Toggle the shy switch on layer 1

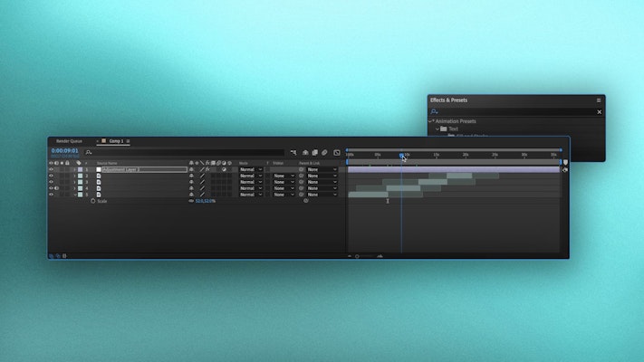pos(191,169)
